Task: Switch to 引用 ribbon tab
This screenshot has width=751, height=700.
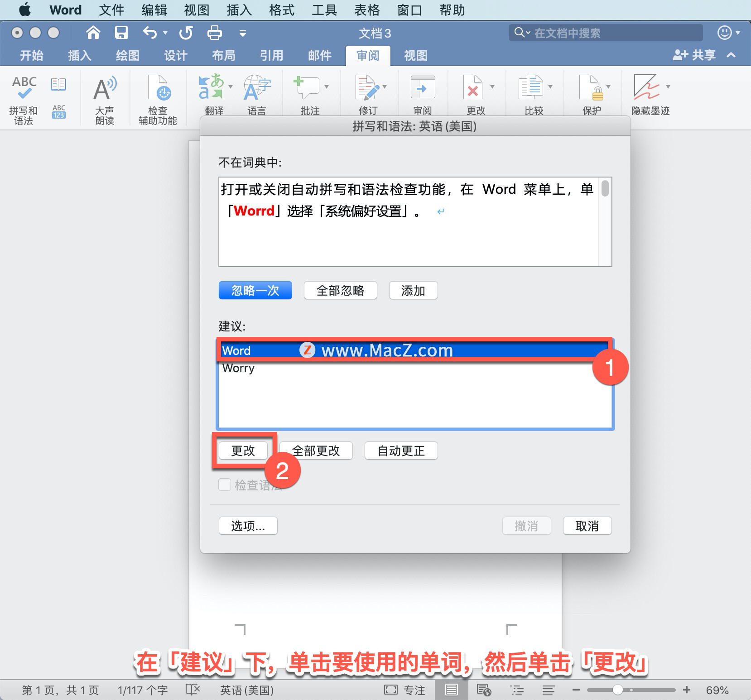Action: (272, 55)
